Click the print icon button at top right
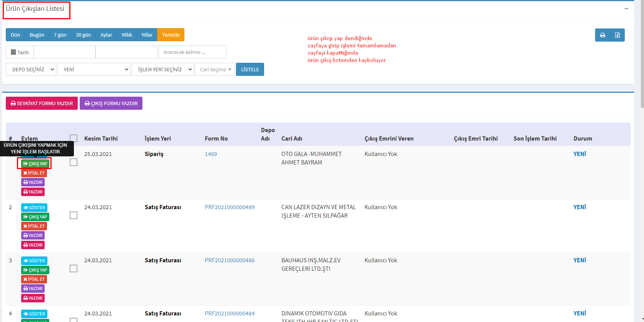This screenshot has width=644, height=322. (602, 35)
